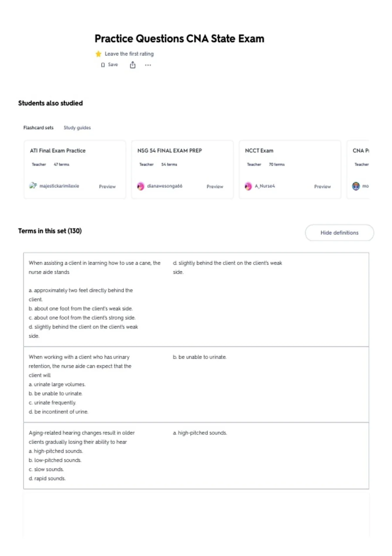
Task: Open the partially visible CNA flashcard set
Action: 358,169
